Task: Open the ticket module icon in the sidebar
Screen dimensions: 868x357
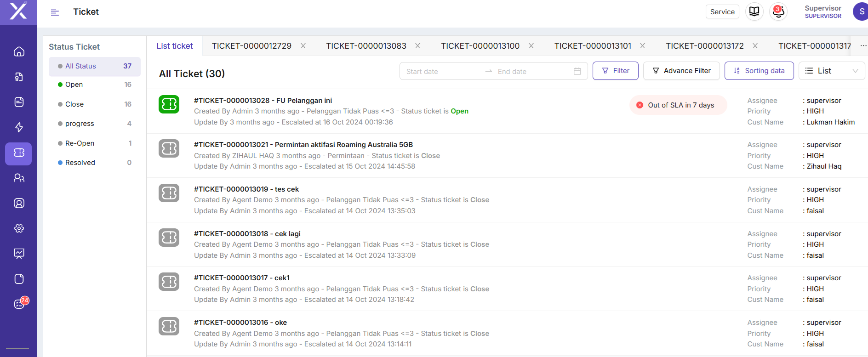Action: (x=19, y=153)
